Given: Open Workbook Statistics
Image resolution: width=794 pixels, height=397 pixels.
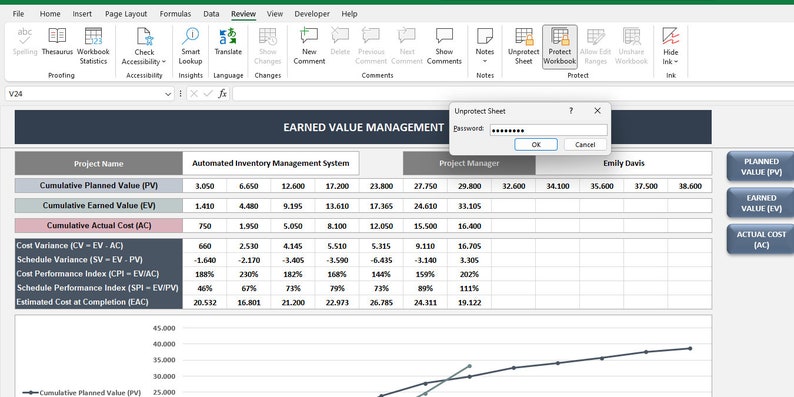Looking at the screenshot, I should [x=93, y=46].
